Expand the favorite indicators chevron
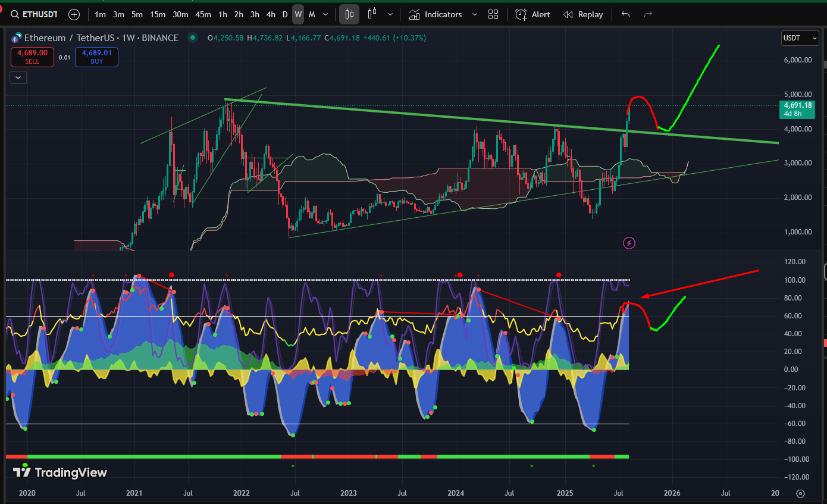 pos(474,14)
